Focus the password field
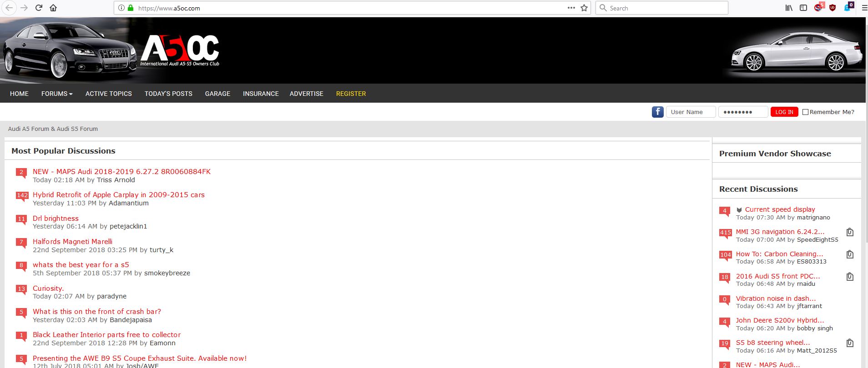868x368 pixels. [x=743, y=112]
